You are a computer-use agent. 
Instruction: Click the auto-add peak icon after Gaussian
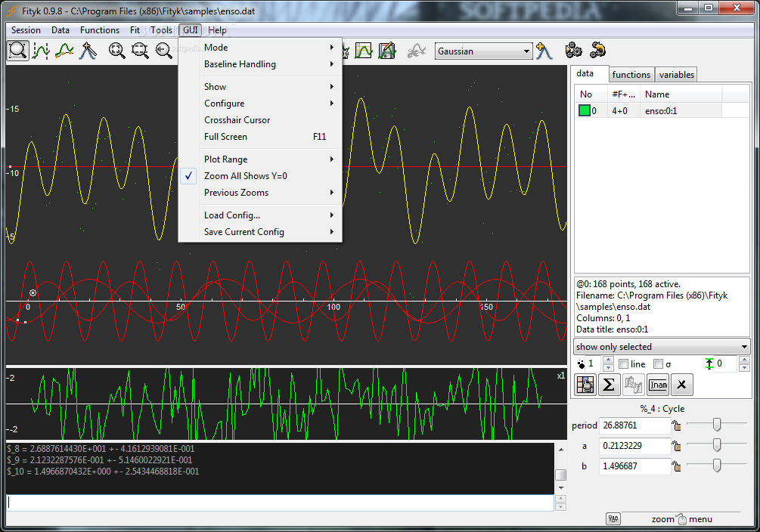(544, 51)
